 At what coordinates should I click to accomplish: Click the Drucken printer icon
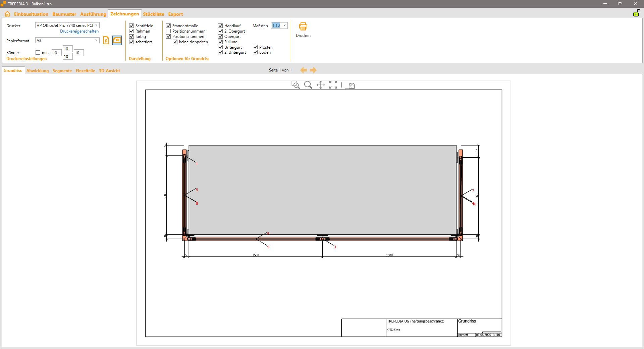pyautogui.click(x=303, y=27)
